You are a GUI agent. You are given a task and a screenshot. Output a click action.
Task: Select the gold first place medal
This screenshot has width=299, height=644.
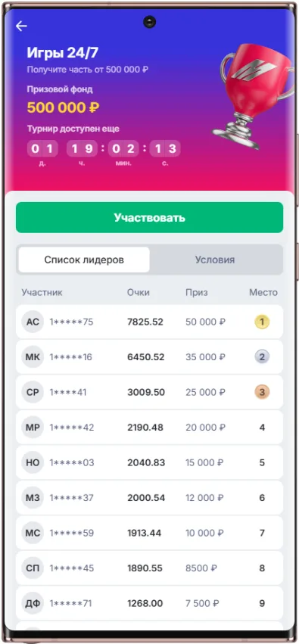(262, 322)
